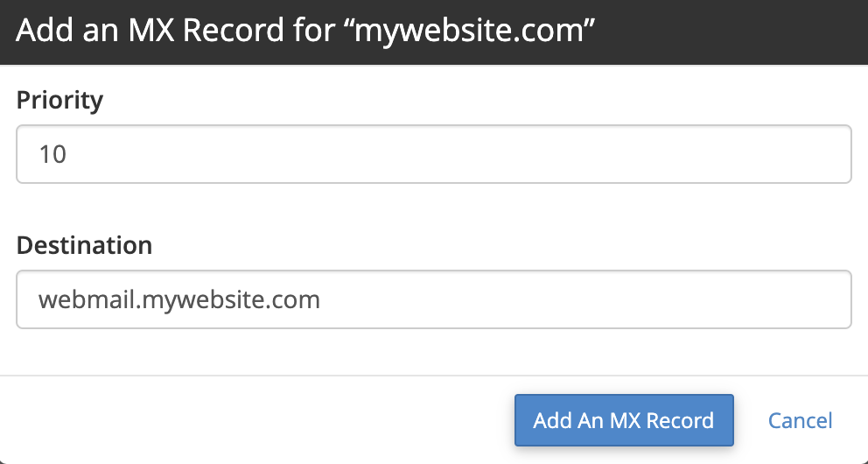
Task: Click the value 10 in Priority
Action: click(x=52, y=155)
